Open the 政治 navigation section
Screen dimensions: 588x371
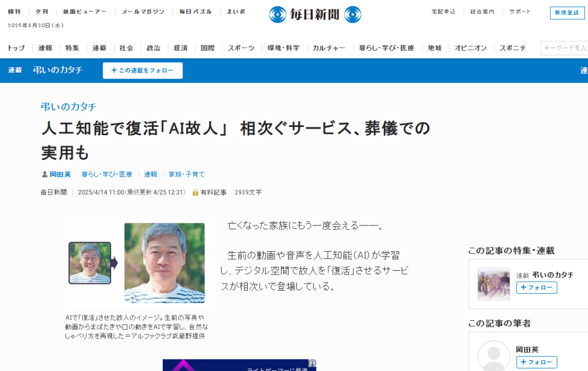[154, 48]
